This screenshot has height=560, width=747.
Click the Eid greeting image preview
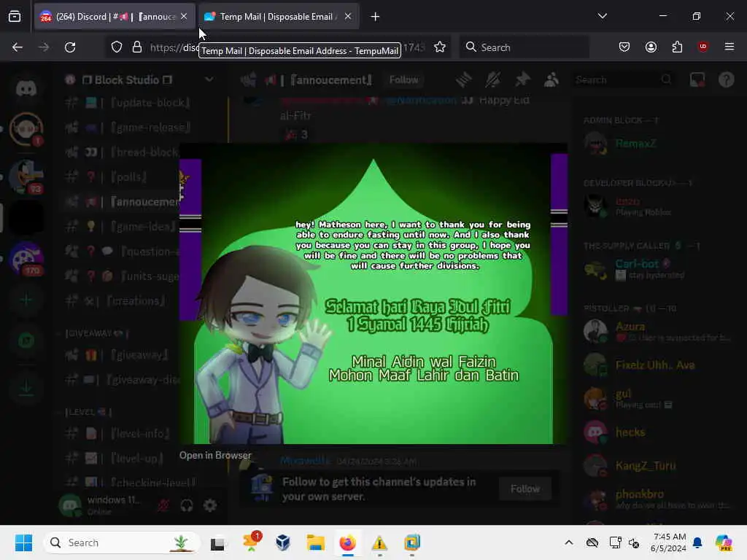(373, 294)
